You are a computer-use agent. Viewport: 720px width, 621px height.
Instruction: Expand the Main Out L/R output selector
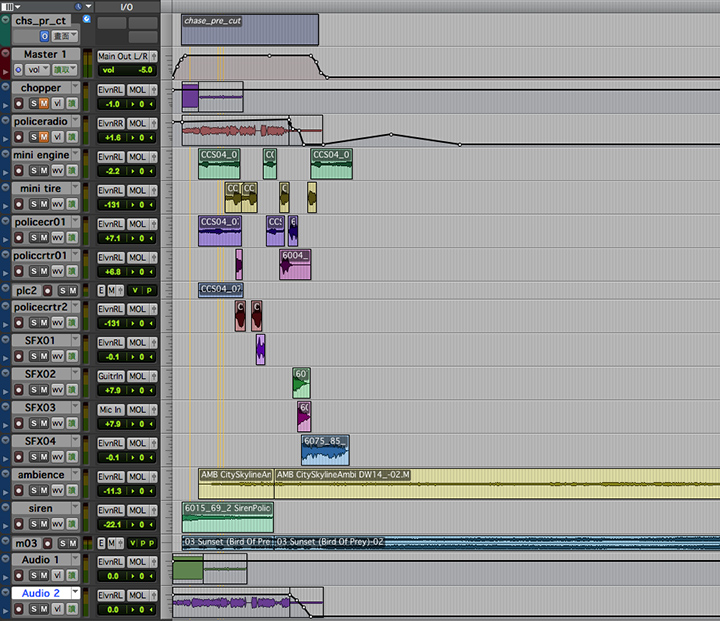(x=127, y=56)
